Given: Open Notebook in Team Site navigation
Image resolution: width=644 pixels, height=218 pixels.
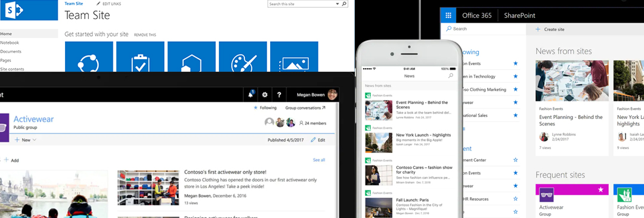Looking at the screenshot, I should pyautogui.click(x=10, y=43).
